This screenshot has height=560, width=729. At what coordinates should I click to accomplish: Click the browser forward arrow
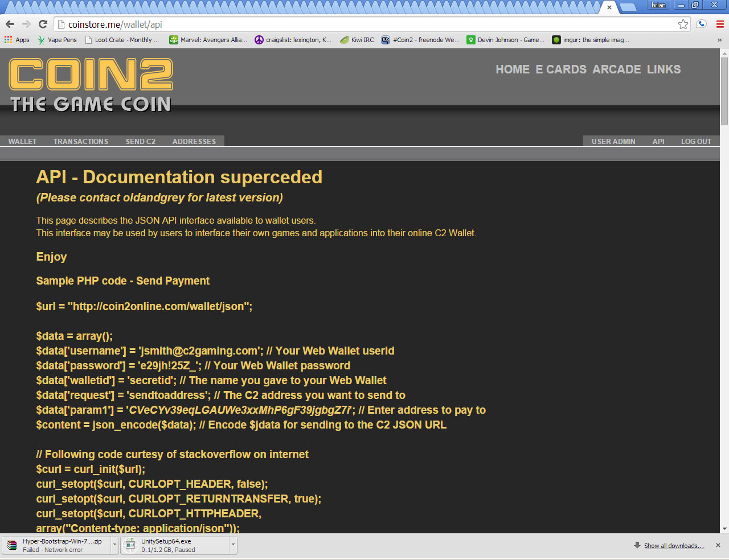(26, 24)
